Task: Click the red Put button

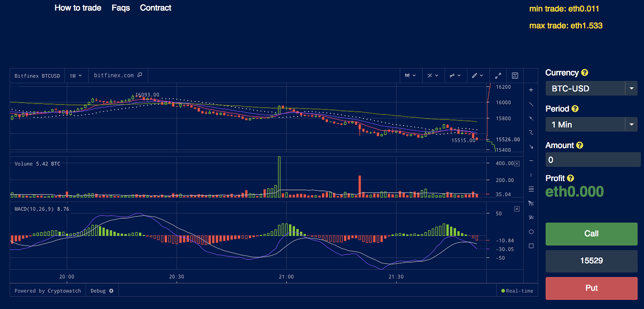Action: click(592, 288)
